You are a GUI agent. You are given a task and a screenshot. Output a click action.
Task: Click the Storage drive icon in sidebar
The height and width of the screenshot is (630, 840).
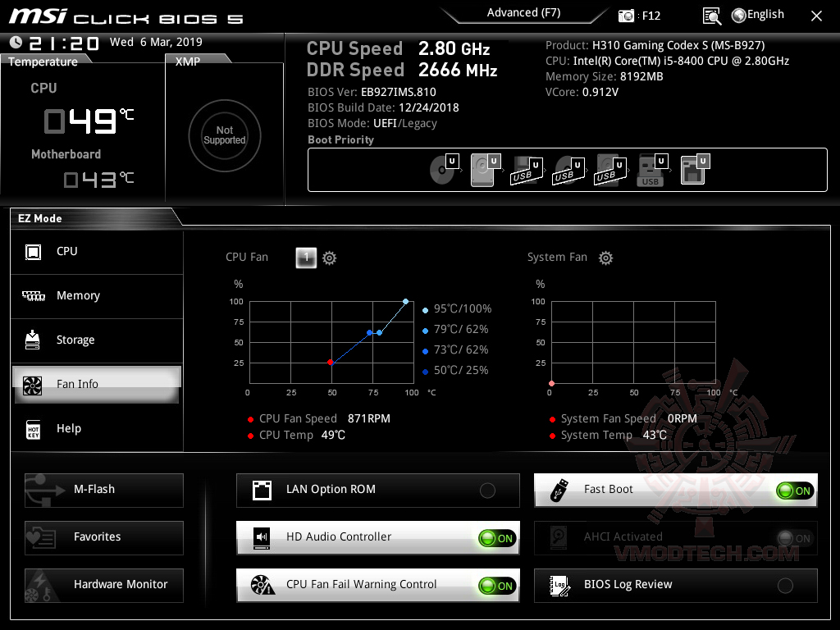pyautogui.click(x=33, y=340)
